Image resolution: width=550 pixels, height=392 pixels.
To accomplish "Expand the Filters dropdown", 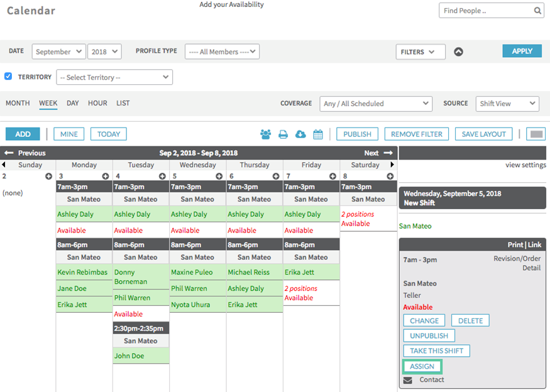I will click(x=421, y=52).
